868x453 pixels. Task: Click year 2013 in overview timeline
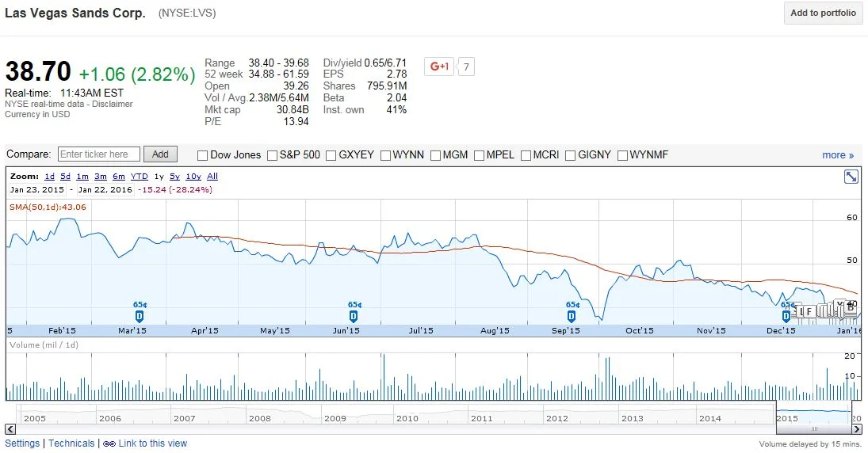633,419
